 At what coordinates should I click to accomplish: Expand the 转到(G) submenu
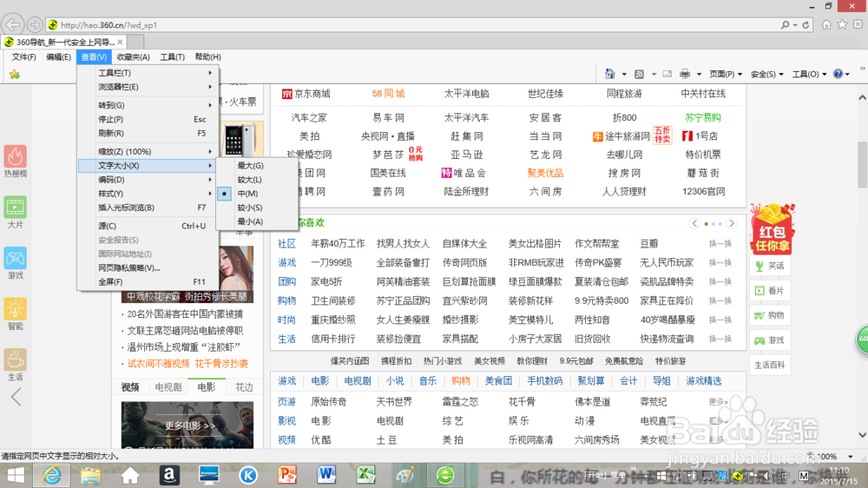pyautogui.click(x=148, y=105)
